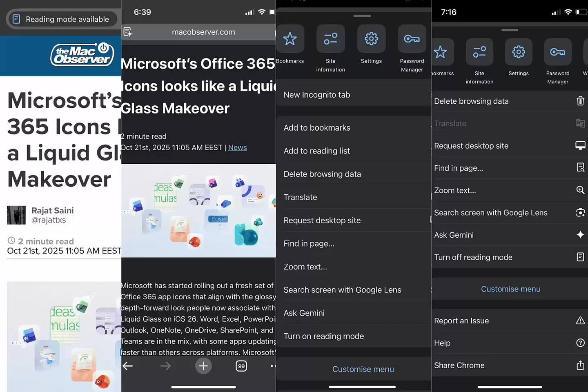Open a New Incognito tab

pyautogui.click(x=316, y=95)
